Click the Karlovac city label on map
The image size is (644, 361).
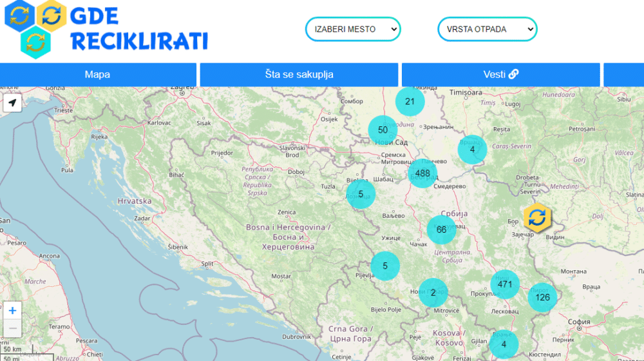(159, 122)
